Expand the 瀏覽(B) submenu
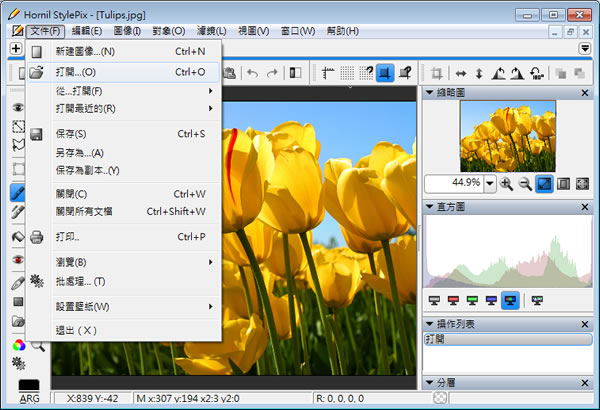Viewport: 600px width, 410px height. click(x=124, y=262)
